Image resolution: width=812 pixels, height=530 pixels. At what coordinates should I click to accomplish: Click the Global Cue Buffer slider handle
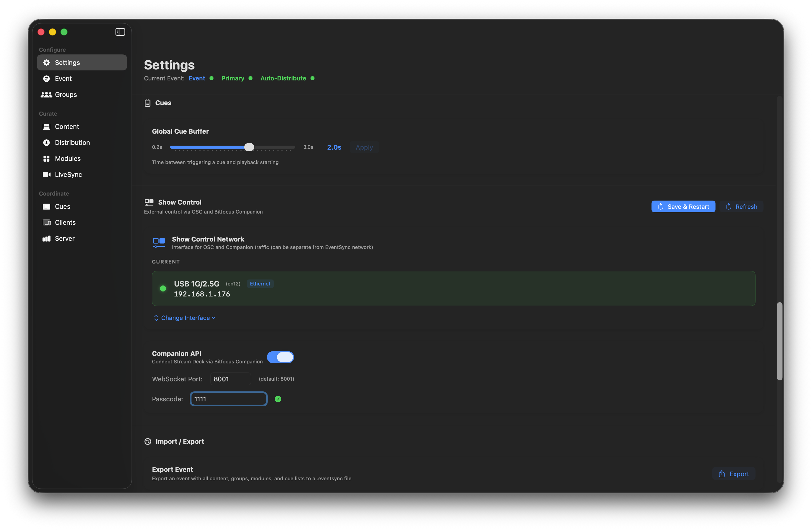(x=249, y=147)
